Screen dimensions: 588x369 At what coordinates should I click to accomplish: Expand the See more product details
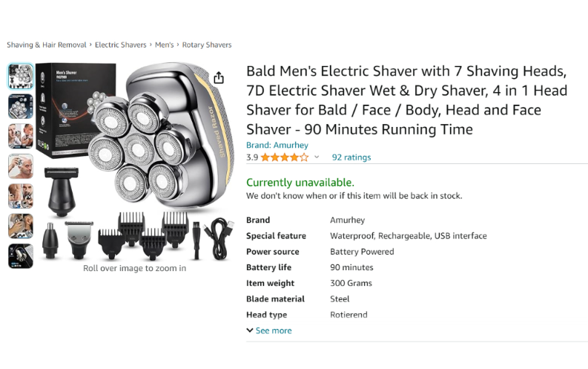(x=274, y=330)
